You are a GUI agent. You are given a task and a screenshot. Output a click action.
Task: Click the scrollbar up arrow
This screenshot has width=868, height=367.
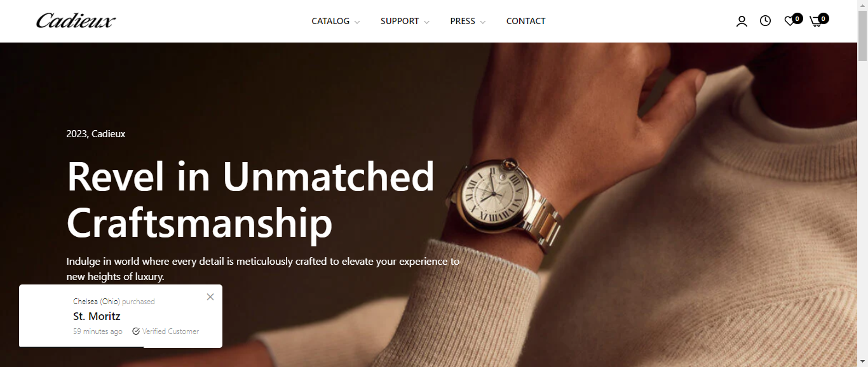[862, 4]
